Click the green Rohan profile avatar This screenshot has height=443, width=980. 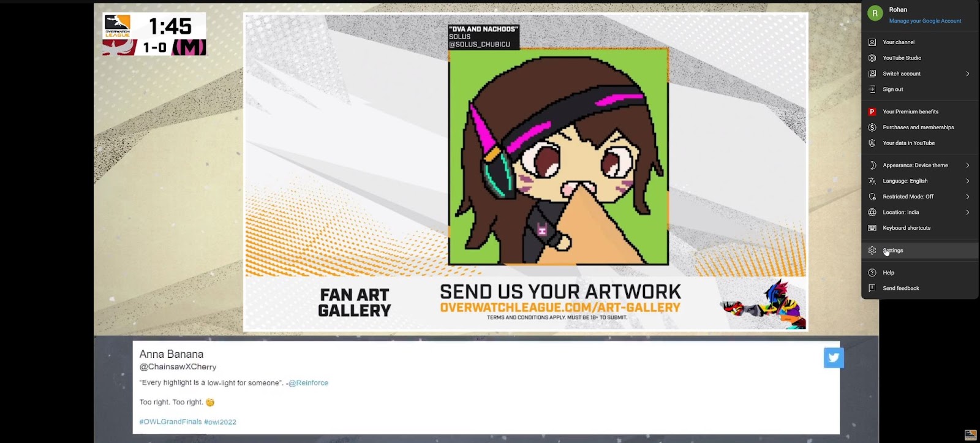click(x=875, y=13)
